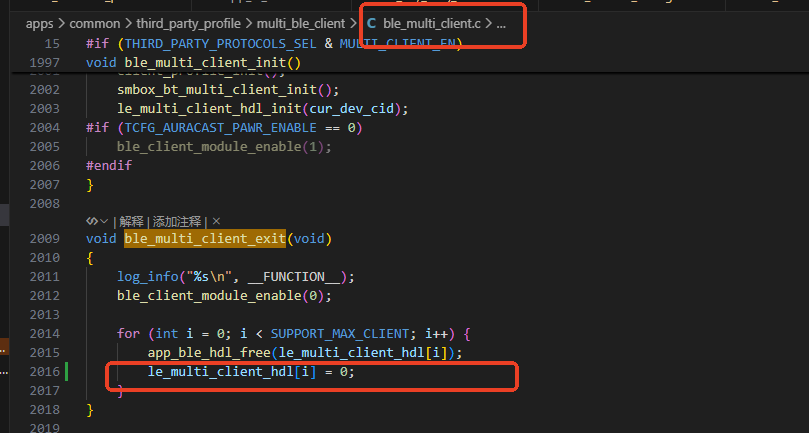Click the cur_dev_cid argument
809x433 pixels.
click(x=352, y=108)
